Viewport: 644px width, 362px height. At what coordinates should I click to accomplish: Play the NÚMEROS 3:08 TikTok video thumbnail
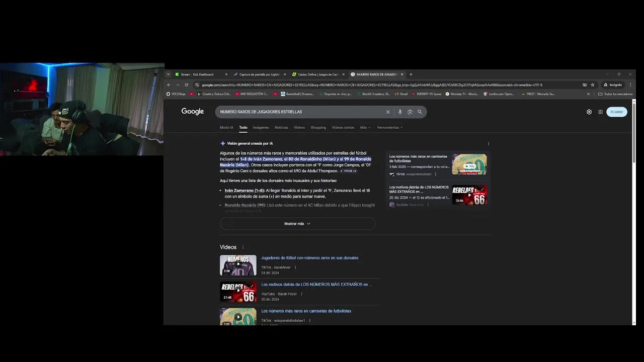[238, 265]
